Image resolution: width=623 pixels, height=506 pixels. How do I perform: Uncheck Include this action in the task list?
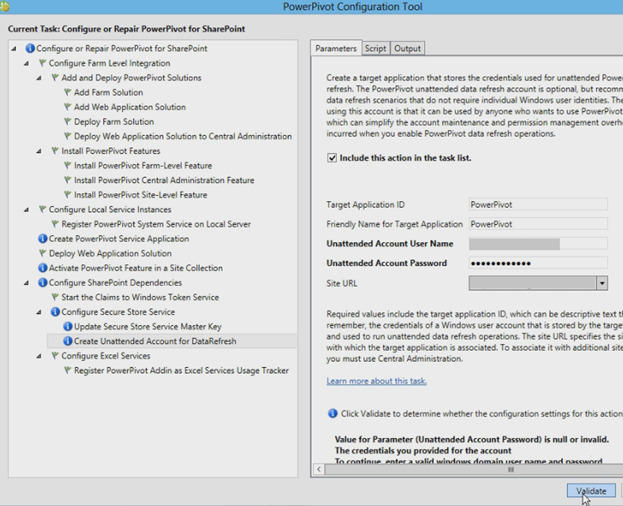click(332, 158)
